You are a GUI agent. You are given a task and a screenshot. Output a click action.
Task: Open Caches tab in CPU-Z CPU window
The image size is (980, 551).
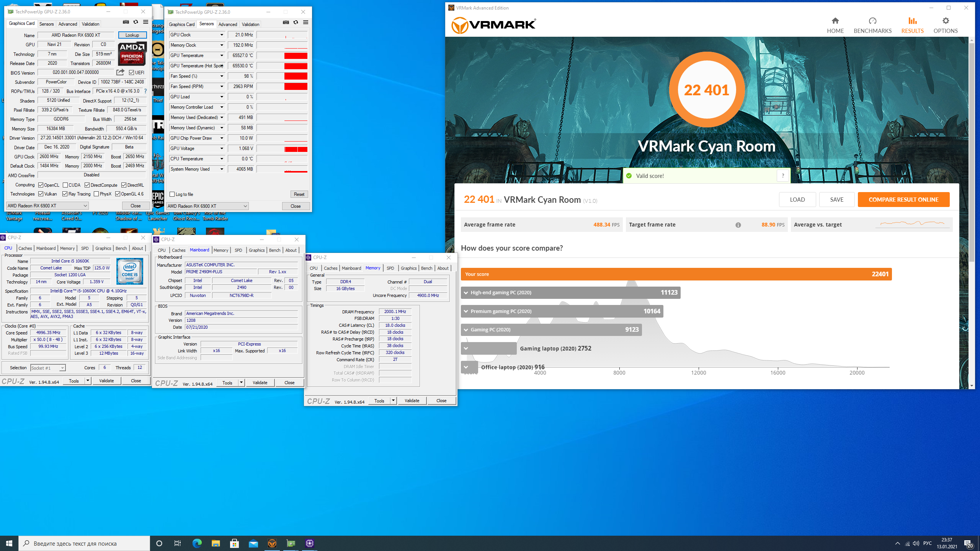[x=25, y=248]
